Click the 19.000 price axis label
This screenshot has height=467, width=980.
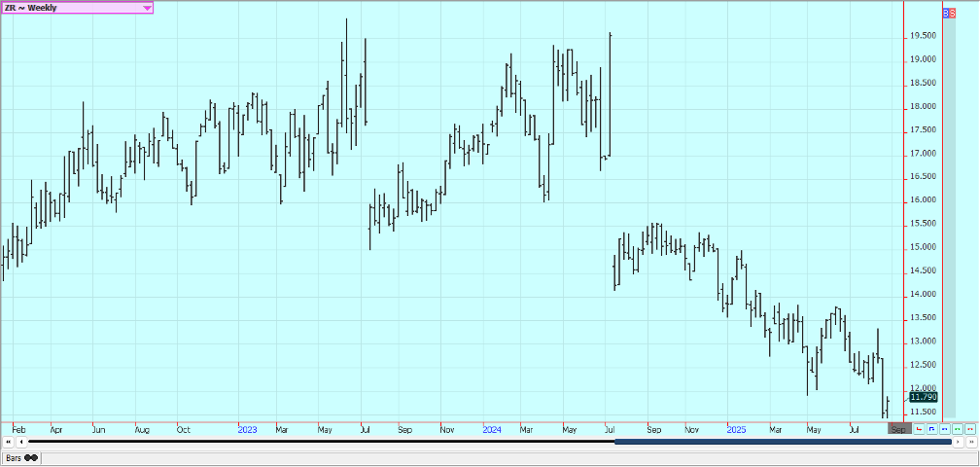pos(923,59)
